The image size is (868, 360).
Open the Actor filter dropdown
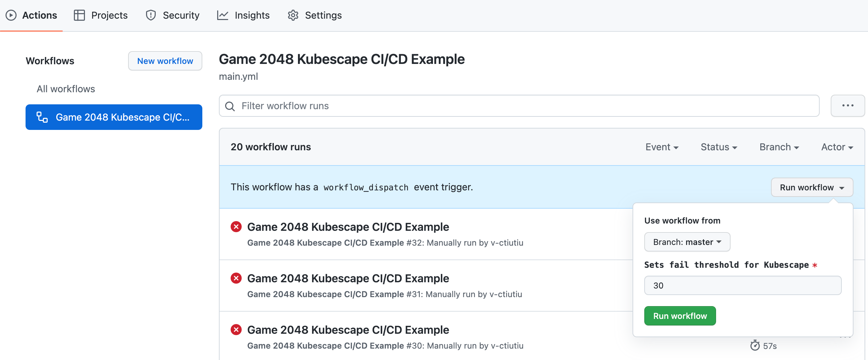[837, 147]
